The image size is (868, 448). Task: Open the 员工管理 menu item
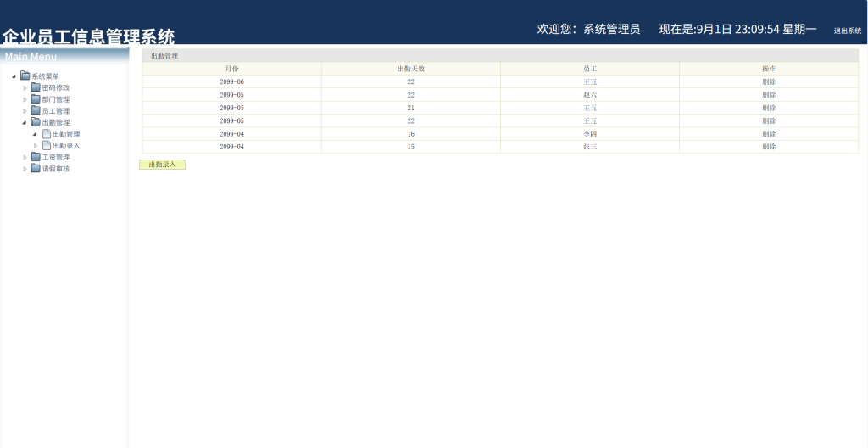click(56, 111)
